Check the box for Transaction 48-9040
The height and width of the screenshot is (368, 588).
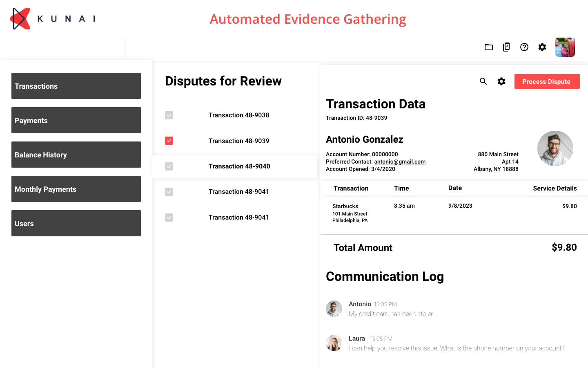[x=169, y=166]
